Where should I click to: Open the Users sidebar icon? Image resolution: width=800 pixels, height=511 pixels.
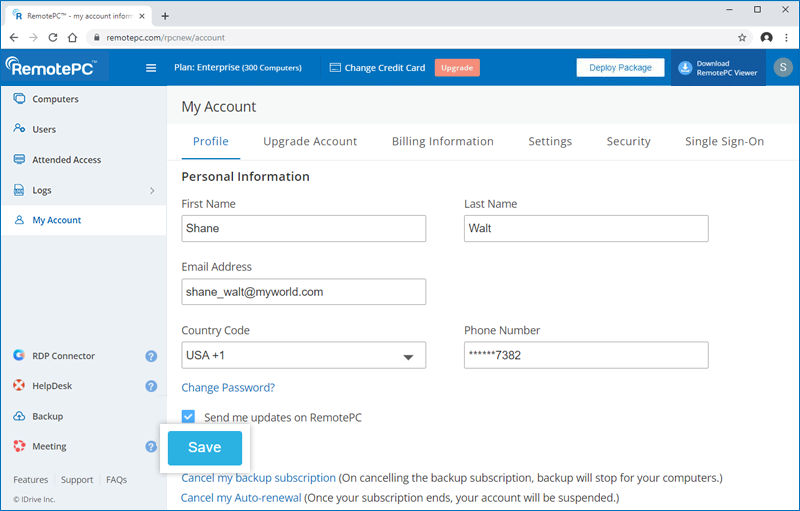19,129
